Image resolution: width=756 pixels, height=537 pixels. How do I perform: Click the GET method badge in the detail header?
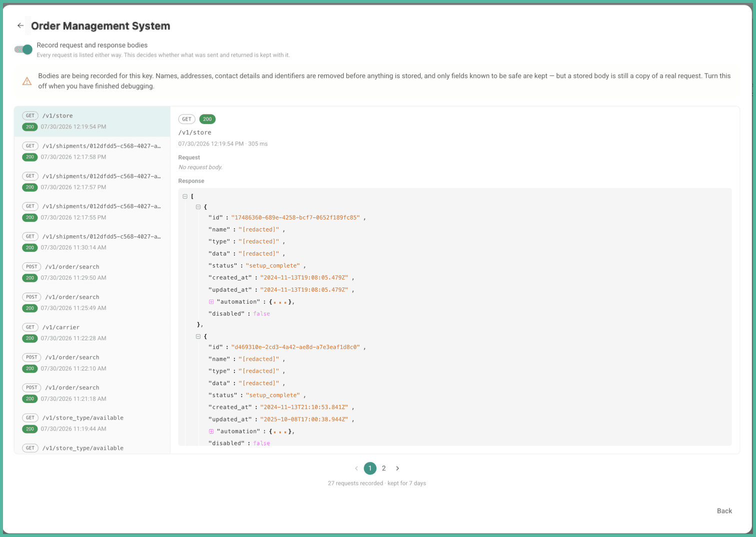pyautogui.click(x=186, y=119)
